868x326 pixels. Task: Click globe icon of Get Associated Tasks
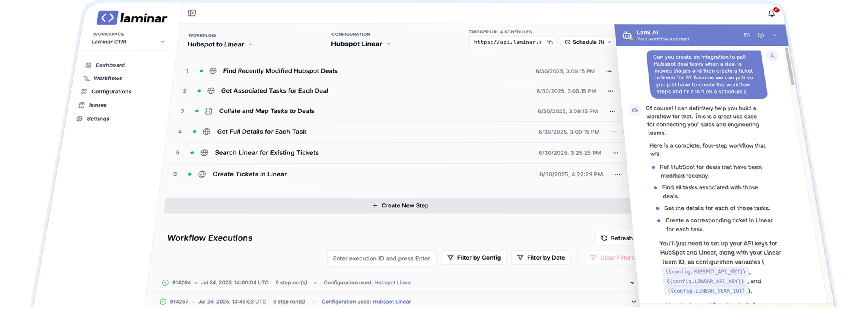(211, 91)
